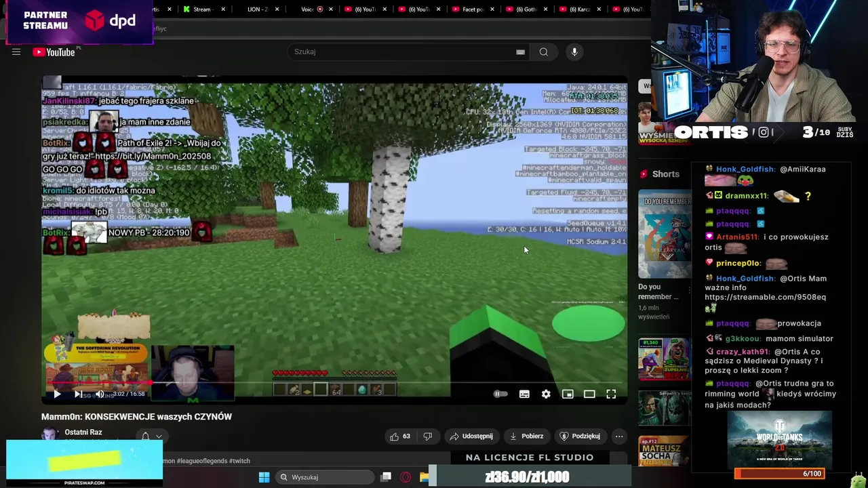Dislike the video
This screenshot has width=868, height=488.
(427, 436)
